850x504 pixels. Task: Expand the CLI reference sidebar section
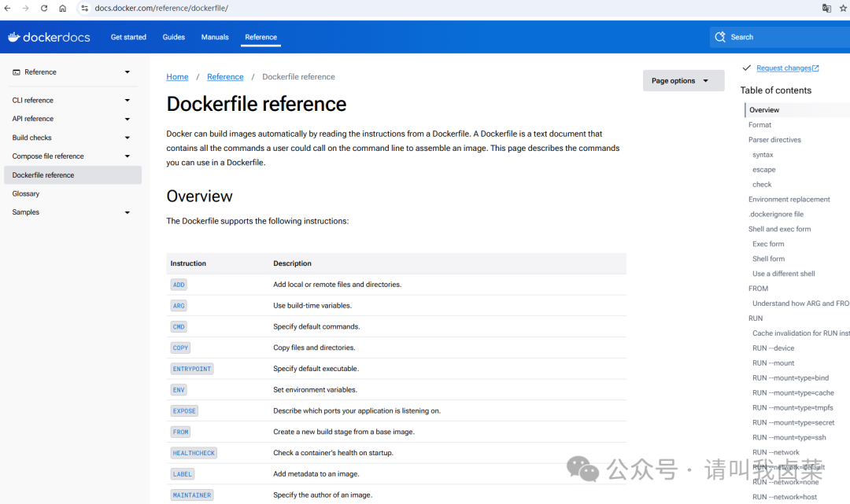pos(127,101)
